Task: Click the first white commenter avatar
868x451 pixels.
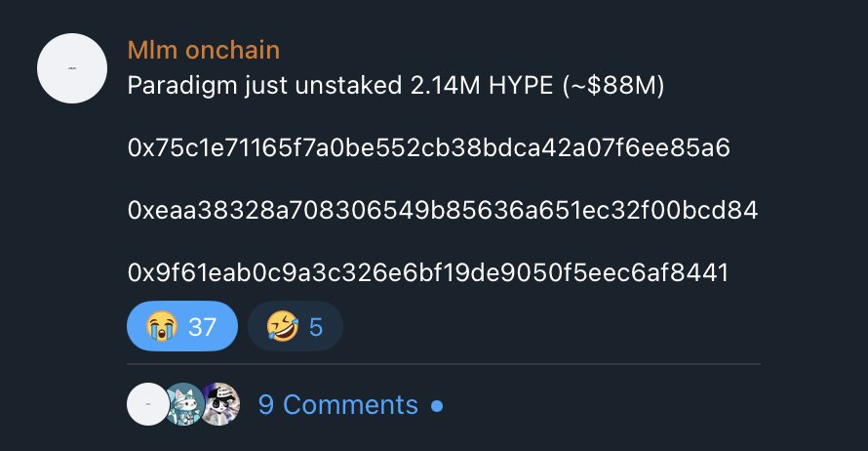Action: point(148,404)
